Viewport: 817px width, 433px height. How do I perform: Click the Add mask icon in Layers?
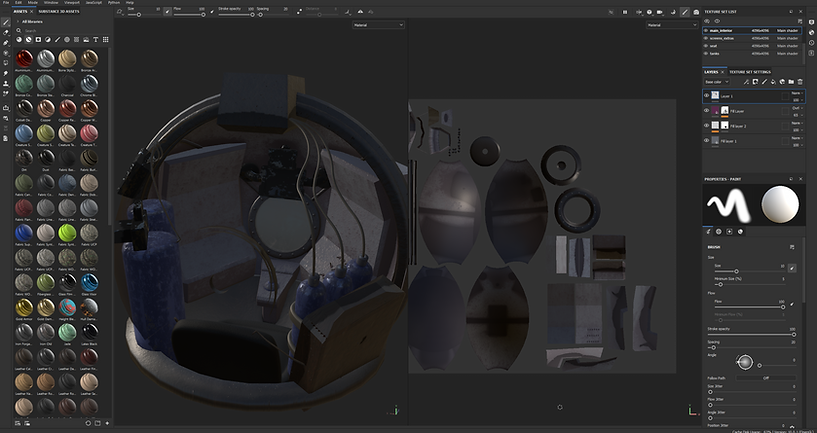click(x=756, y=82)
